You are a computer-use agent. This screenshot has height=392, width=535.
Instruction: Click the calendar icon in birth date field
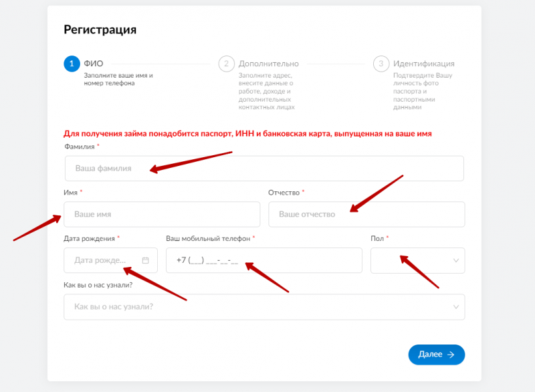pyautogui.click(x=145, y=260)
